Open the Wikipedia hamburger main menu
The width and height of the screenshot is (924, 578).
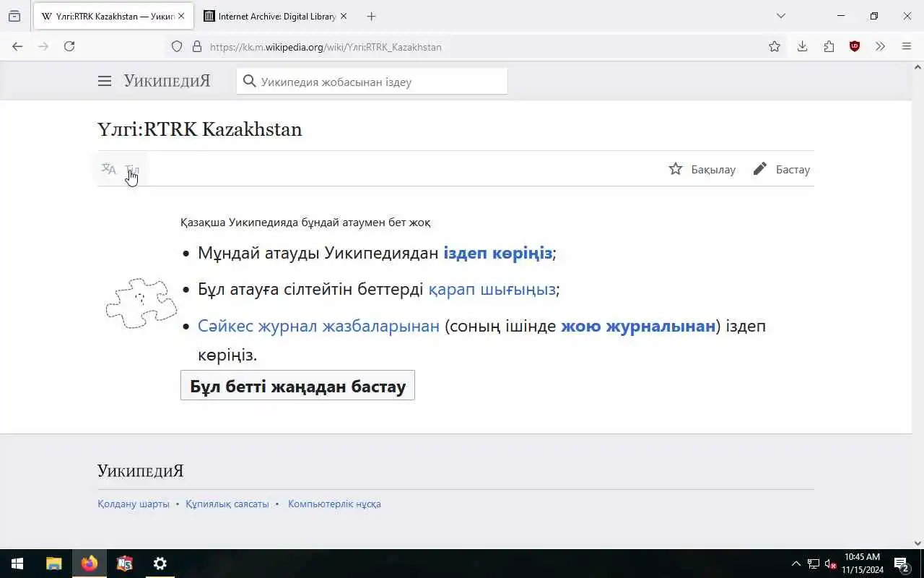click(x=105, y=82)
